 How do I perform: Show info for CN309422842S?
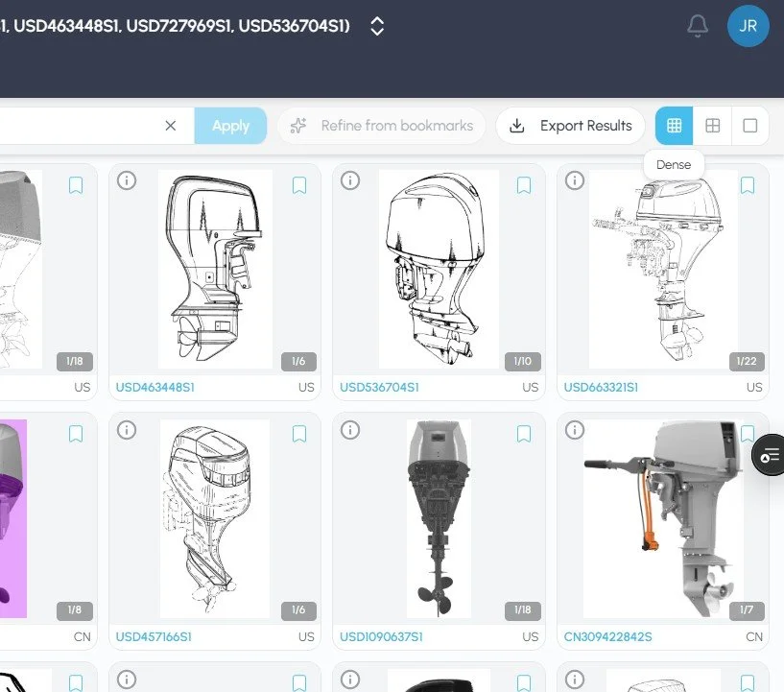click(575, 429)
